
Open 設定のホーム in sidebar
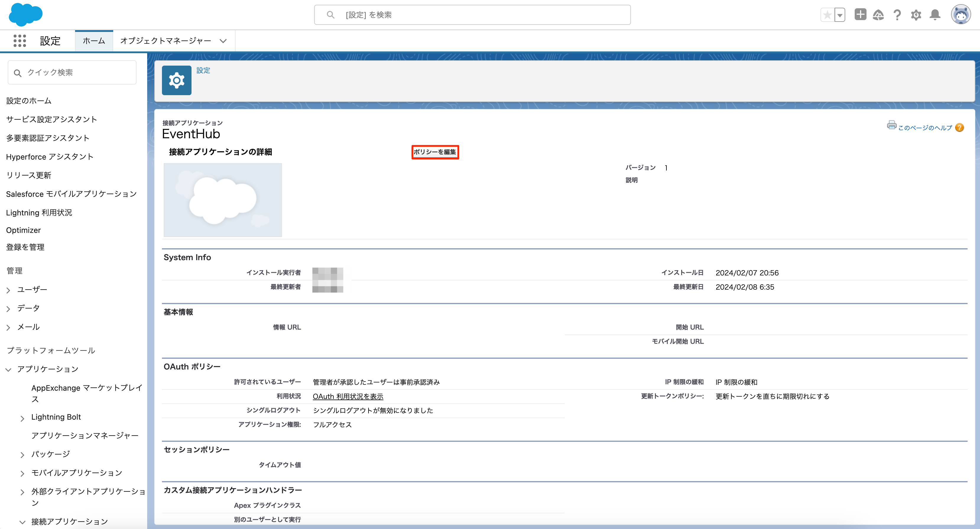pos(29,101)
